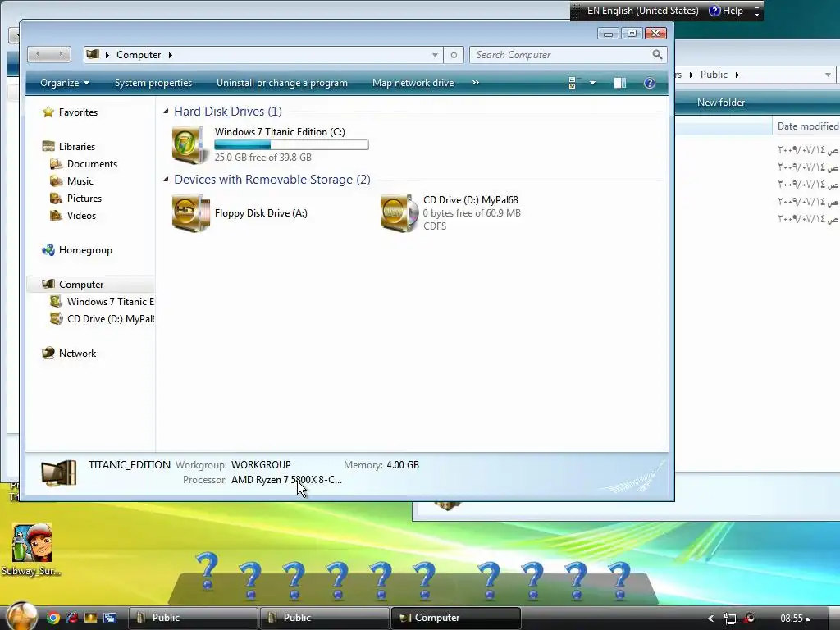Switch to the Computer taskbar button

[x=455, y=618]
